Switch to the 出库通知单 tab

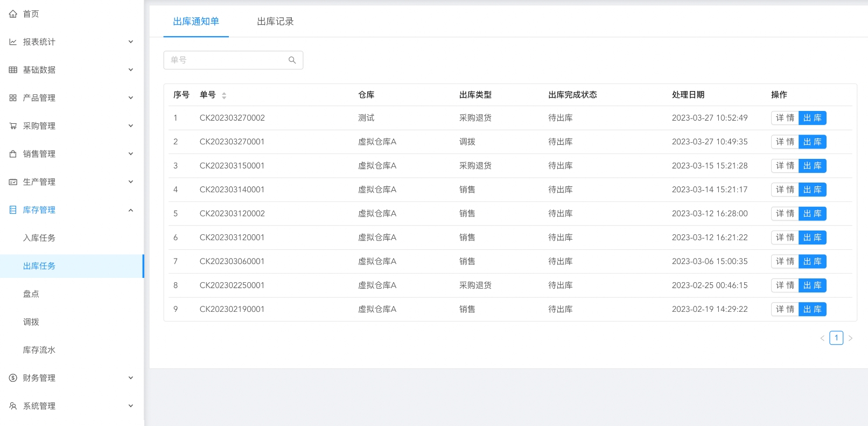[196, 22]
